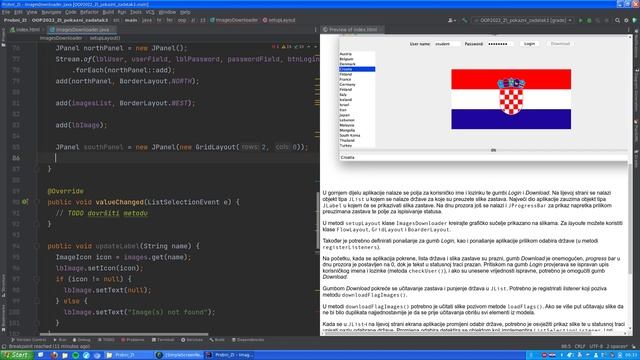
Task: Click the editor tabs more-options ellipsis
Action: (x=315, y=29)
